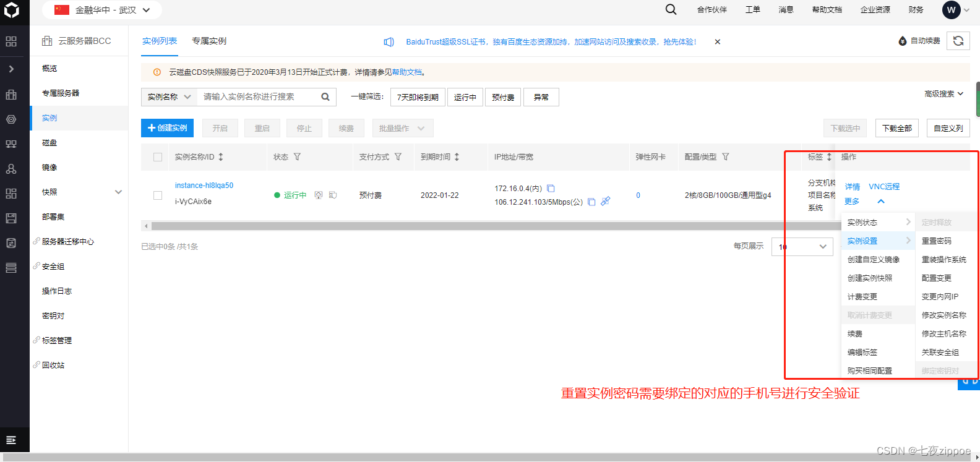Open the search magnifier in the top bar
Screen dimensions: 980x462
point(671,9)
